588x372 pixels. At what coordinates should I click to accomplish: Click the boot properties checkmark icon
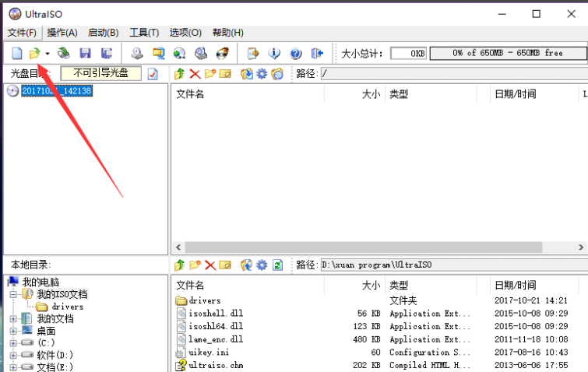click(x=153, y=74)
